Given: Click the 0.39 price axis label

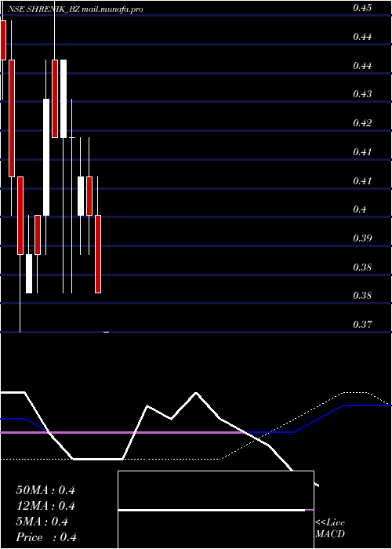Looking at the screenshot, I should click(x=362, y=238).
